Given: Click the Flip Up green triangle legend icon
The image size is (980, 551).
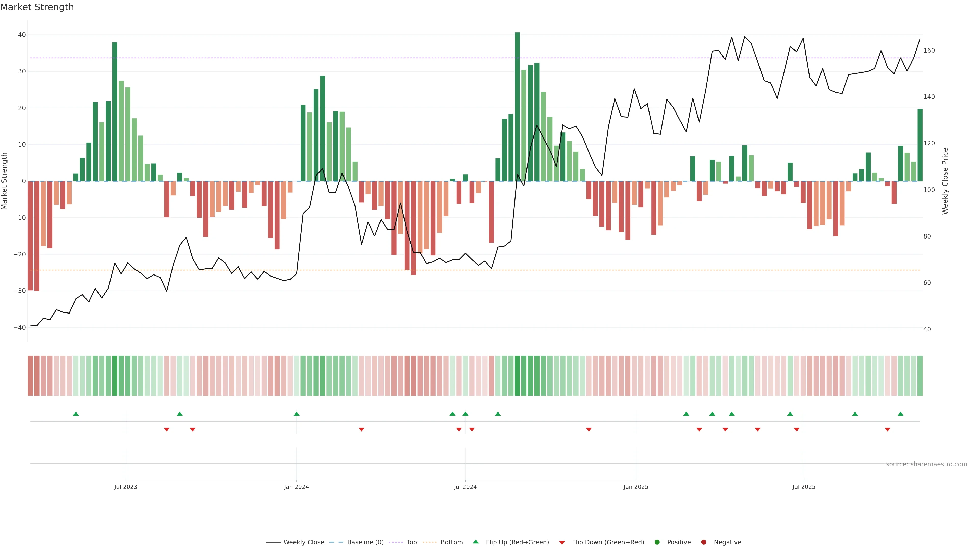Looking at the screenshot, I should tap(475, 542).
